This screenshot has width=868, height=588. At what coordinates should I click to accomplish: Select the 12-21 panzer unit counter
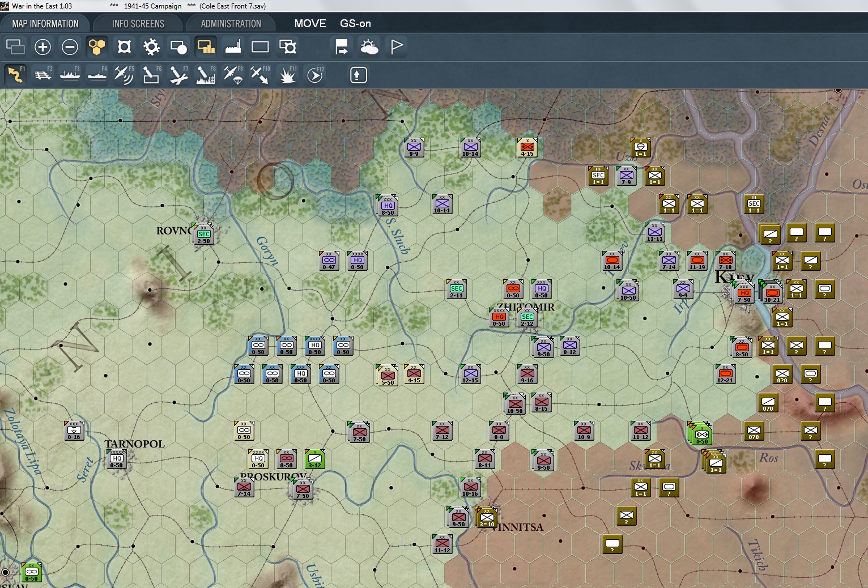click(x=726, y=374)
